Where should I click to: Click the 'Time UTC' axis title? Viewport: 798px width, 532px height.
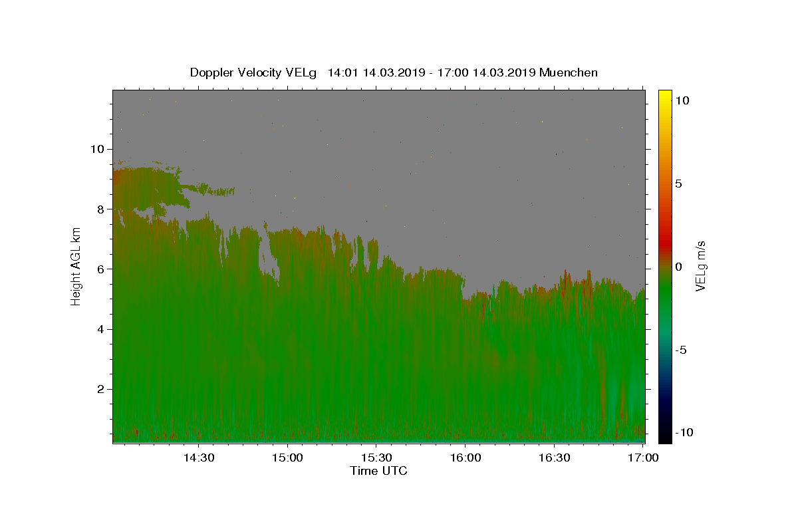[378, 471]
